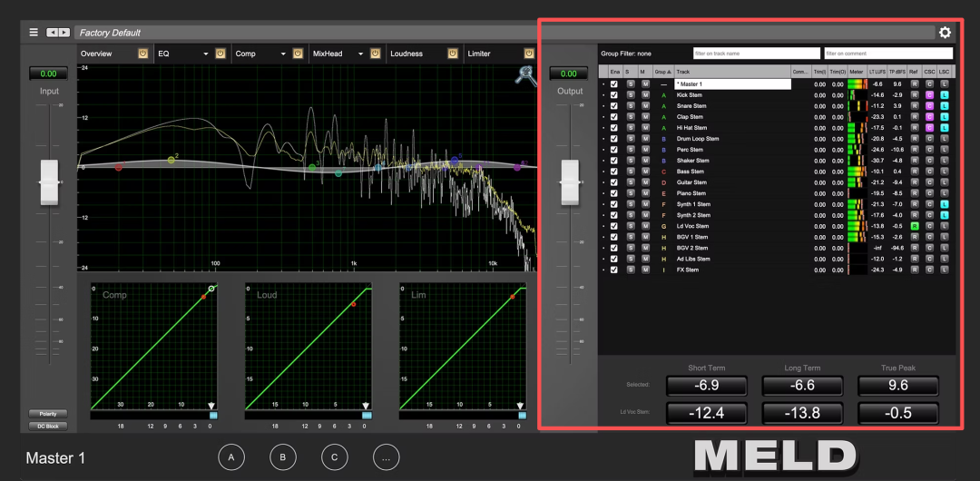980x481 pixels.
Task: Switch to the Overview tab
Action: tap(96, 54)
